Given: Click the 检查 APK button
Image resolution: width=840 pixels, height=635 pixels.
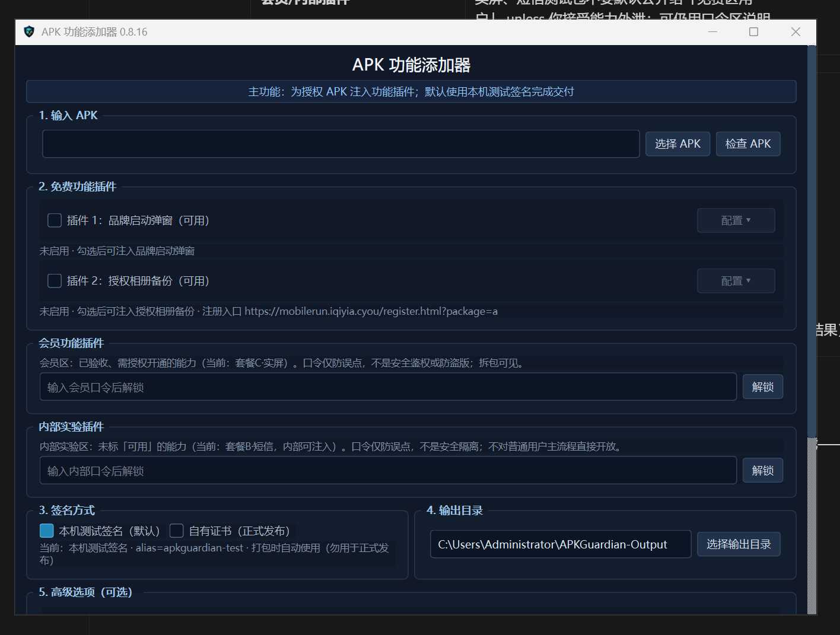Looking at the screenshot, I should [748, 144].
